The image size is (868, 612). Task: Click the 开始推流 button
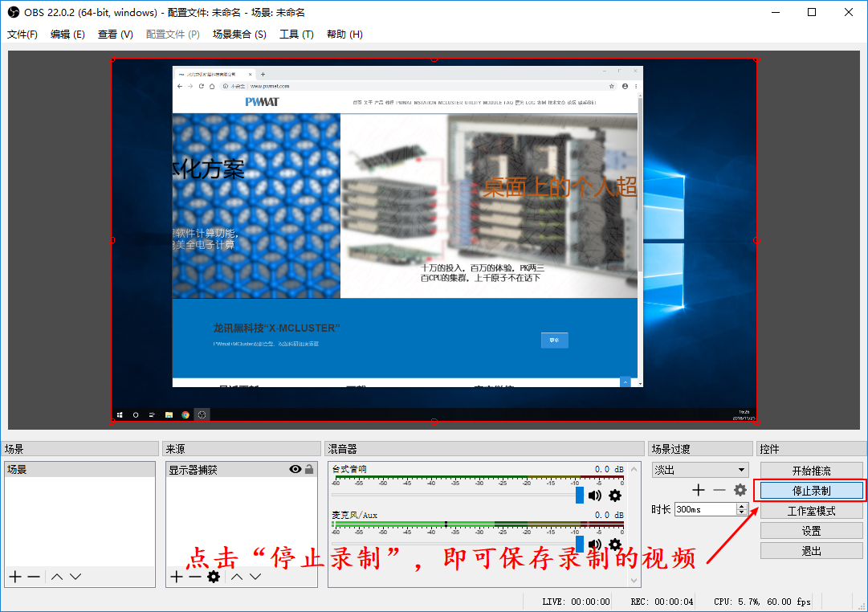[811, 471]
